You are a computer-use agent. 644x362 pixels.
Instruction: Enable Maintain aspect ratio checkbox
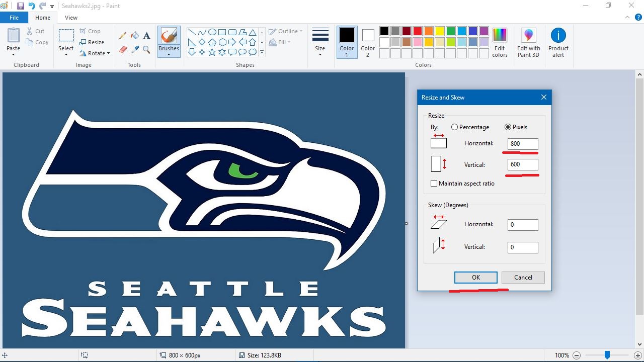(434, 184)
